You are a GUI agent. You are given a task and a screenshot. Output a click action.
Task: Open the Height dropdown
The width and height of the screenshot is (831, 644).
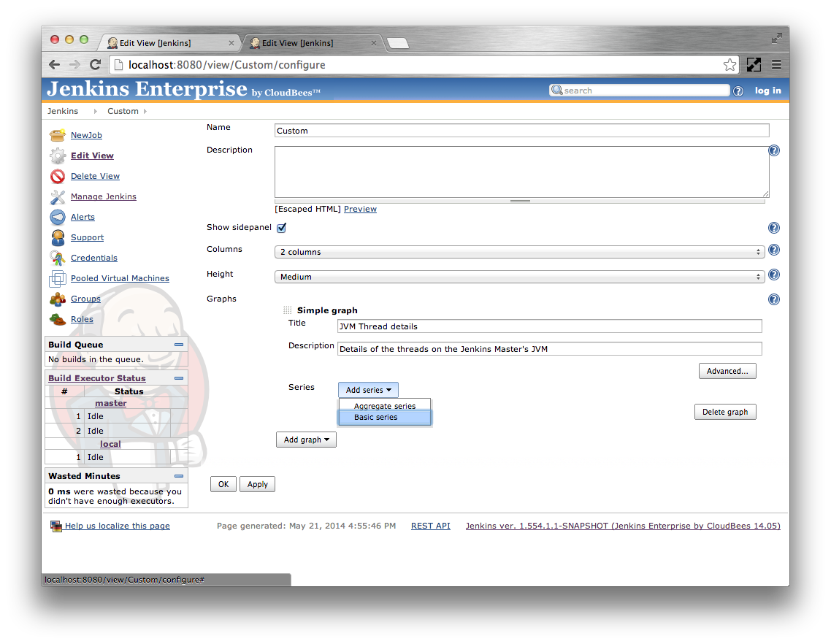(519, 277)
